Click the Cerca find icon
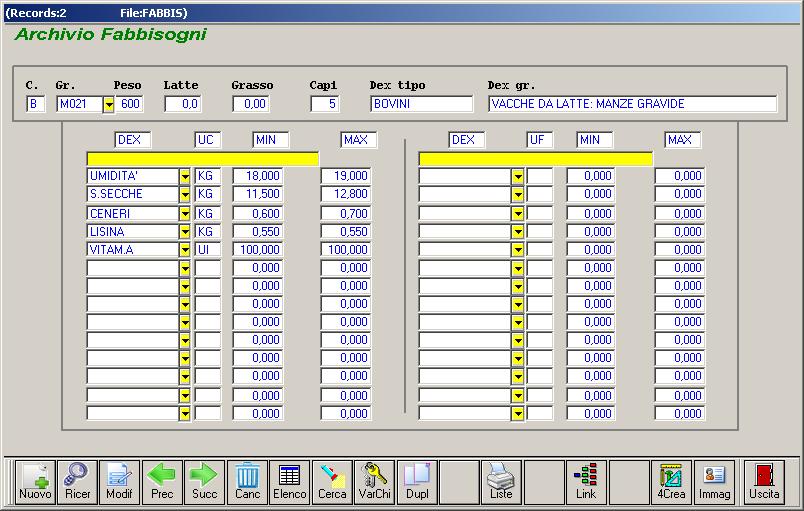The width and height of the screenshot is (804, 511). tap(332, 482)
